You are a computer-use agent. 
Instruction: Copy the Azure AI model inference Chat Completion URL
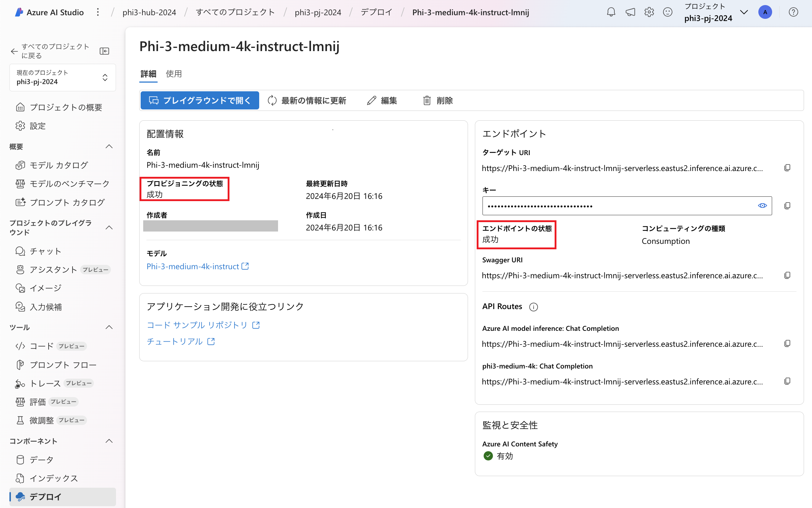[787, 343]
